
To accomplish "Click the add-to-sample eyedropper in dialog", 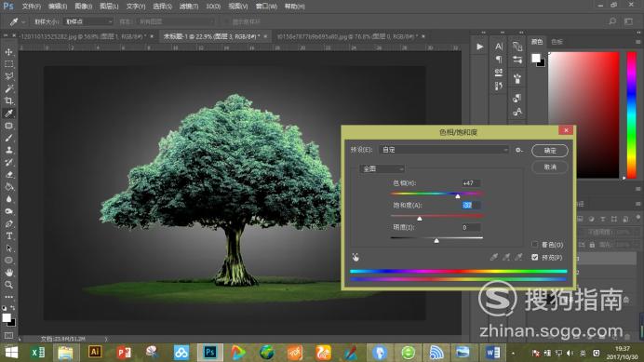I will tap(506, 257).
